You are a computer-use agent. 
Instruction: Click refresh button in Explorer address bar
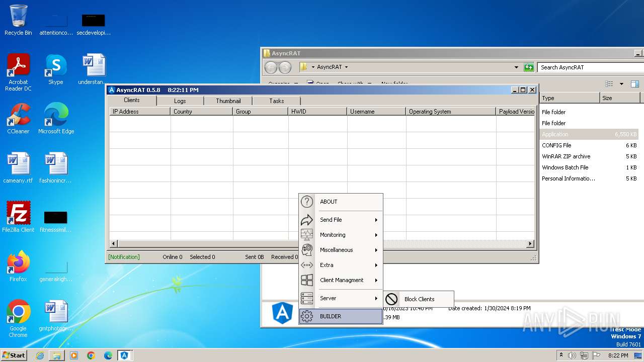coord(529,67)
